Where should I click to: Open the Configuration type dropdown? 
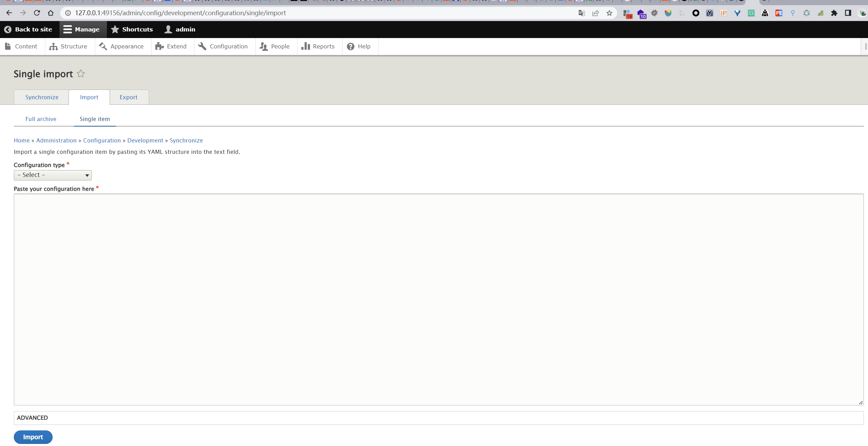pos(53,175)
